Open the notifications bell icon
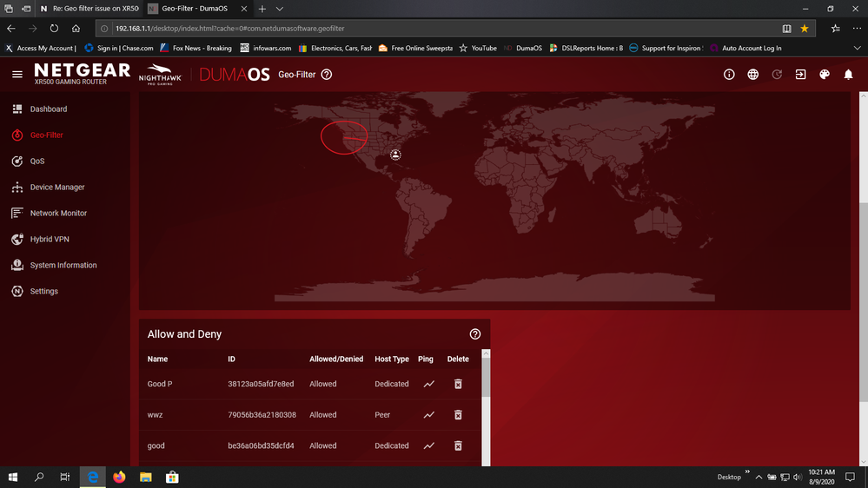This screenshot has height=488, width=868. [848, 74]
